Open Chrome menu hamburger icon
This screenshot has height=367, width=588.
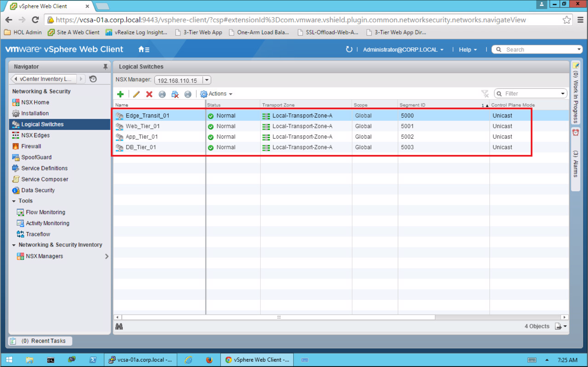point(580,20)
